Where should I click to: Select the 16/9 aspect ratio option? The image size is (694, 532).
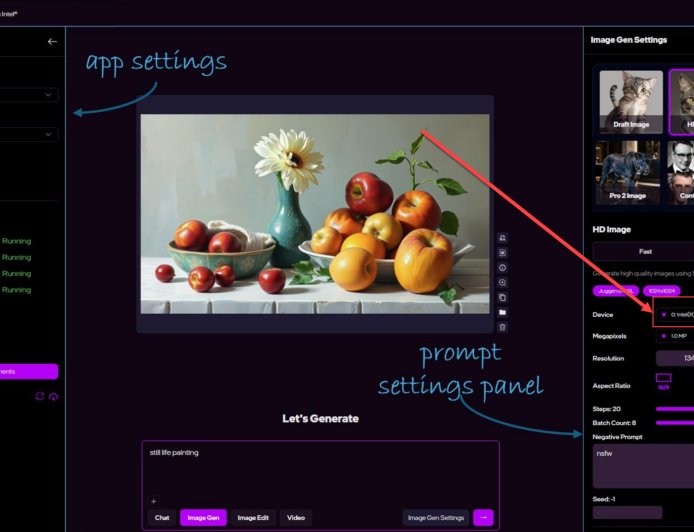coord(663,381)
